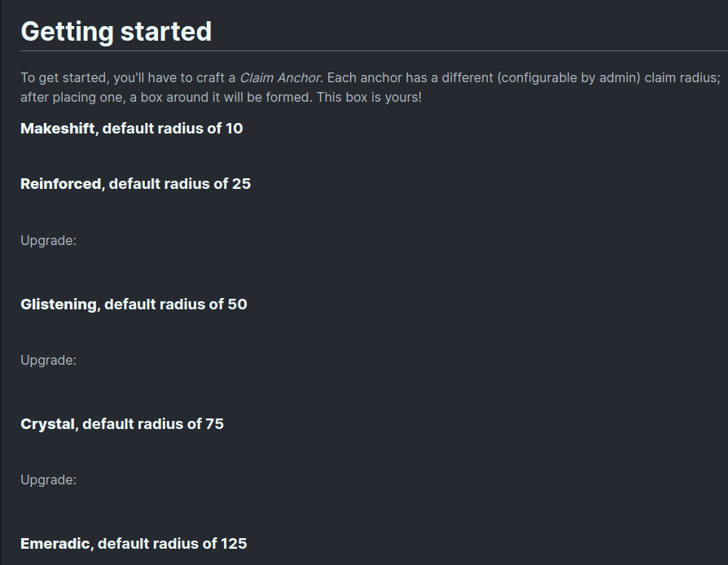Image resolution: width=728 pixels, height=565 pixels.
Task: Click "default radius of 10" text
Action: pos(173,129)
